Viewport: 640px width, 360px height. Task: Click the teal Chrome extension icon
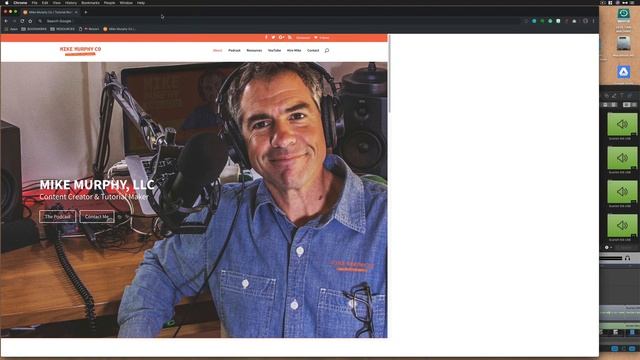[534, 21]
